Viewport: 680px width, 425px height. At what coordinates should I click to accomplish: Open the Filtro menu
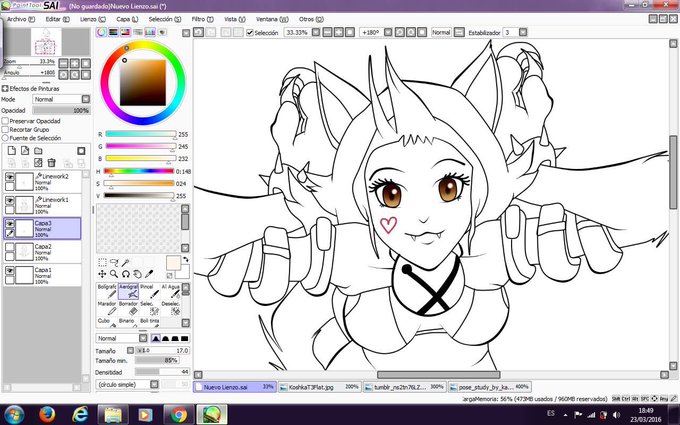(203, 19)
